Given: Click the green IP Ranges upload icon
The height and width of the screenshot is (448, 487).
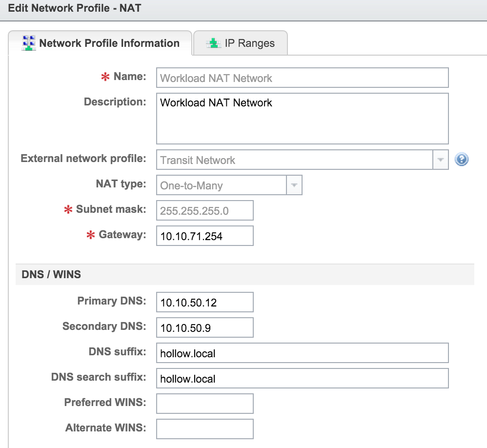Looking at the screenshot, I should point(213,42).
